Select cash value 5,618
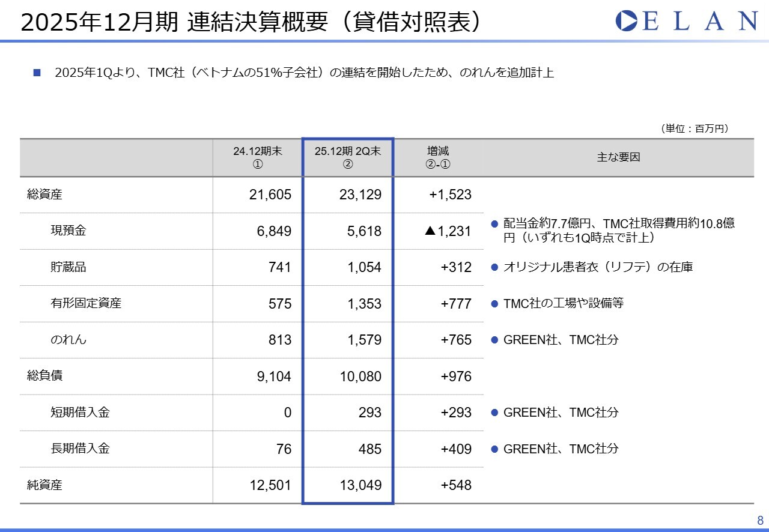Viewport: 769px width, 532px height. click(364, 231)
